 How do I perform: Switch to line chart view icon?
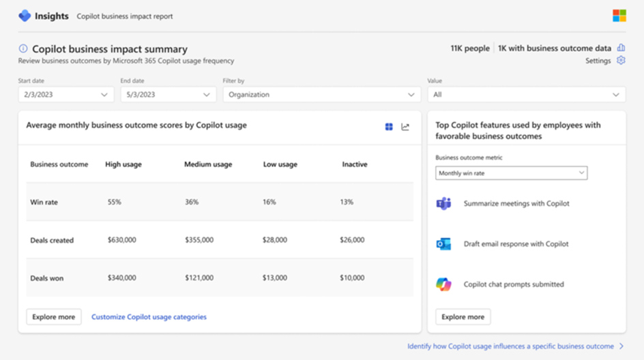(405, 127)
